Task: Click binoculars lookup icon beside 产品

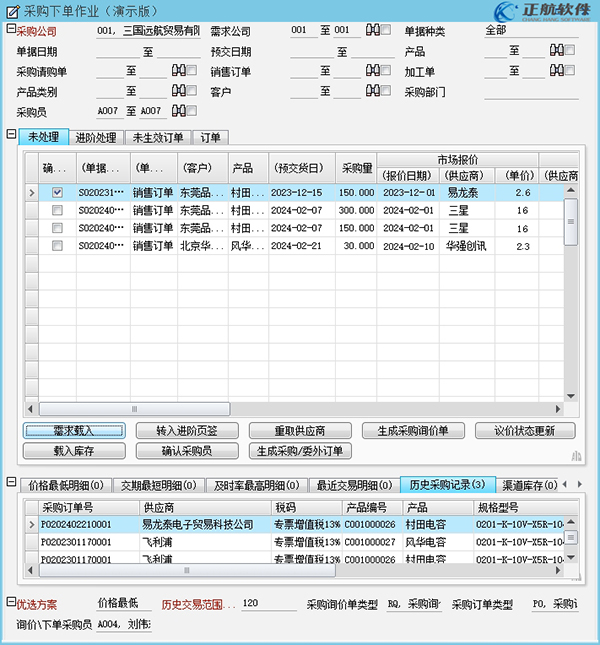Action: (x=556, y=50)
